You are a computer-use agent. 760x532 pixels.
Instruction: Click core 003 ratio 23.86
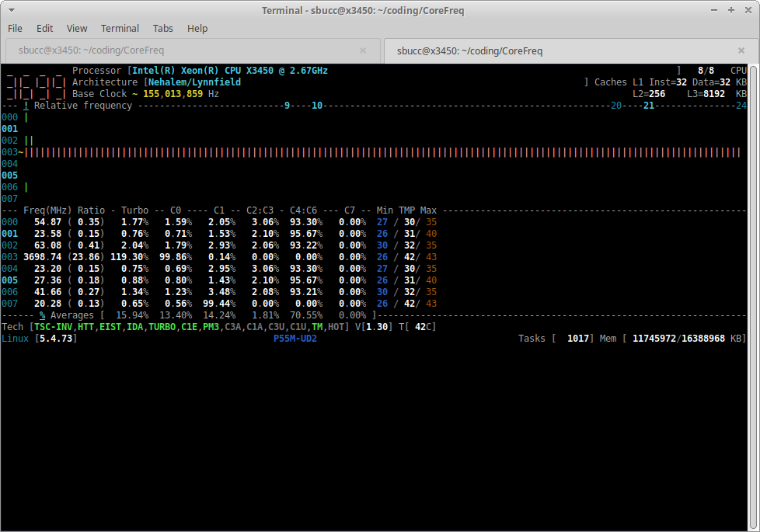pyautogui.click(x=86, y=257)
